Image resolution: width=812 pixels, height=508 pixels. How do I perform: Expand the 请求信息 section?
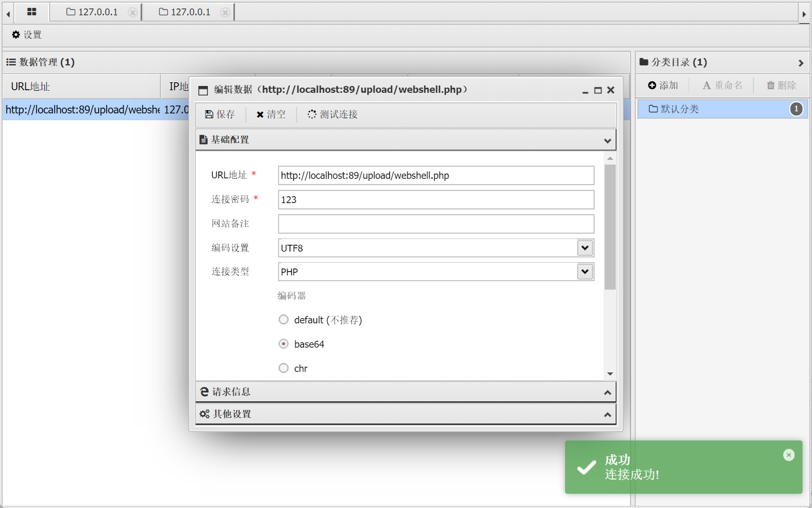pyautogui.click(x=607, y=392)
